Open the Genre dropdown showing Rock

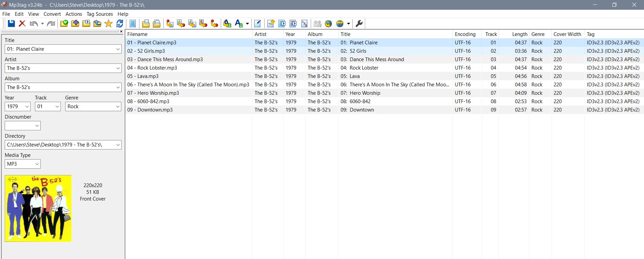(x=118, y=106)
